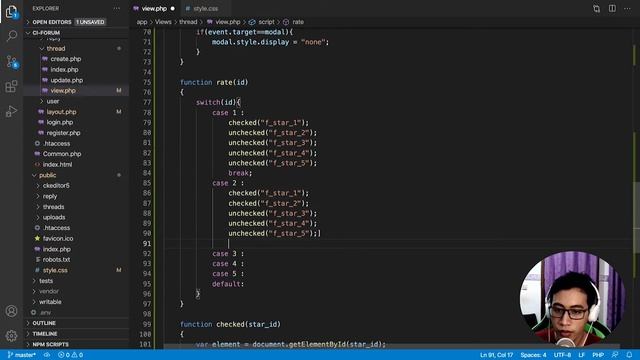Image resolution: width=640 pixels, height=360 pixels.
Task: Open editor more actions menu
Action: click(x=627, y=9)
